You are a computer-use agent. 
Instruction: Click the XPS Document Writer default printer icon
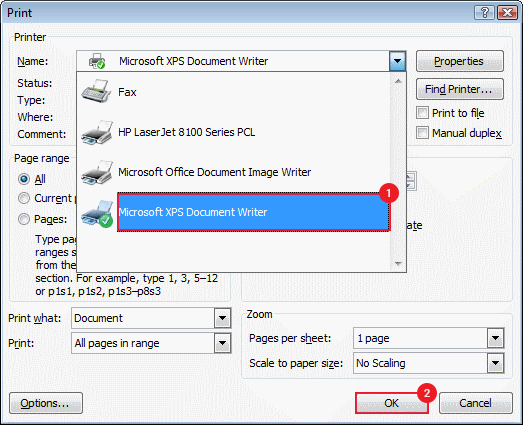click(x=97, y=214)
